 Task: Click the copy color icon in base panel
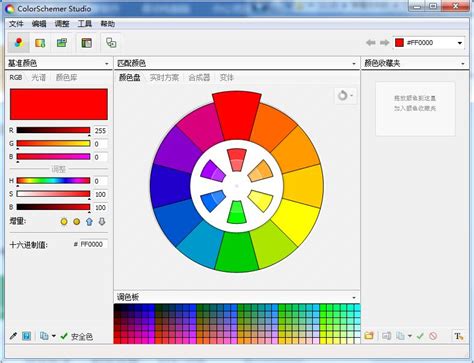(x=44, y=336)
